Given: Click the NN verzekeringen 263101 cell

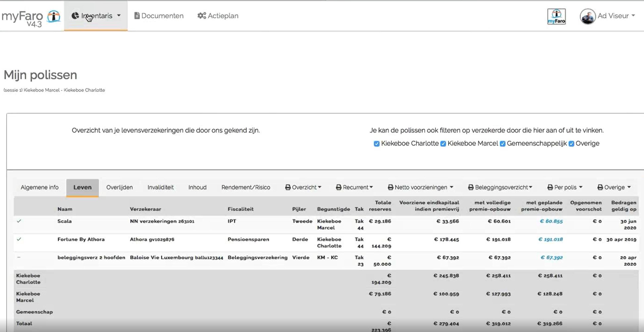Looking at the screenshot, I should point(162,221).
